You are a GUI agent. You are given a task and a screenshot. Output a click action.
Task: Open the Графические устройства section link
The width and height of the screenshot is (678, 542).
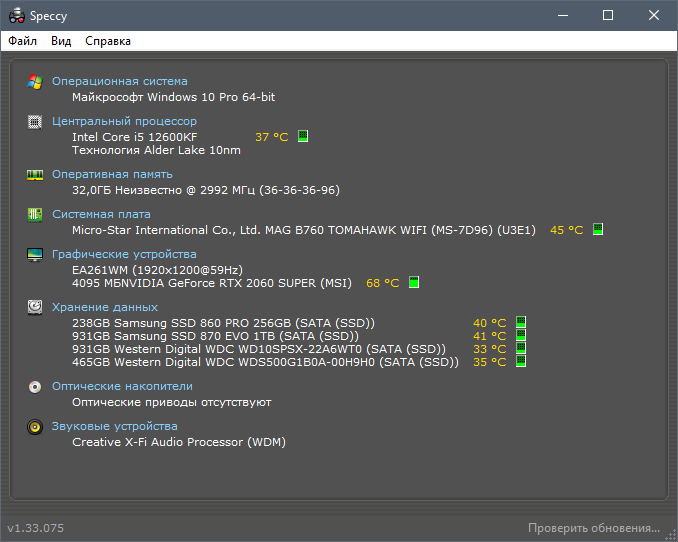coord(125,254)
